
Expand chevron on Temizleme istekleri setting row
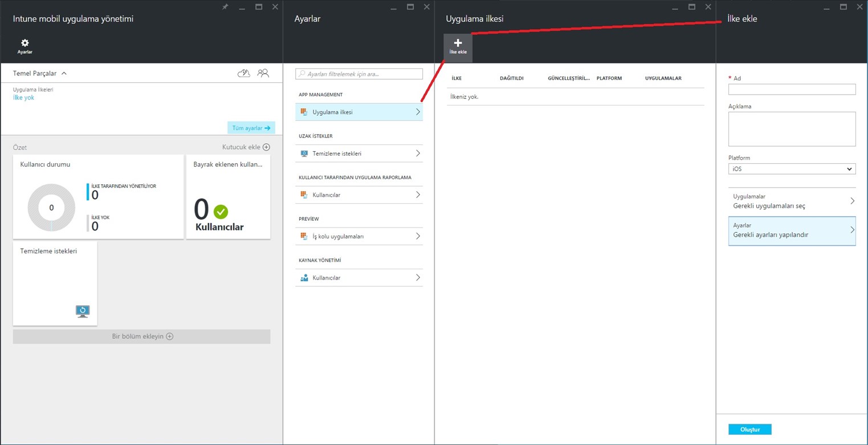[x=418, y=153]
